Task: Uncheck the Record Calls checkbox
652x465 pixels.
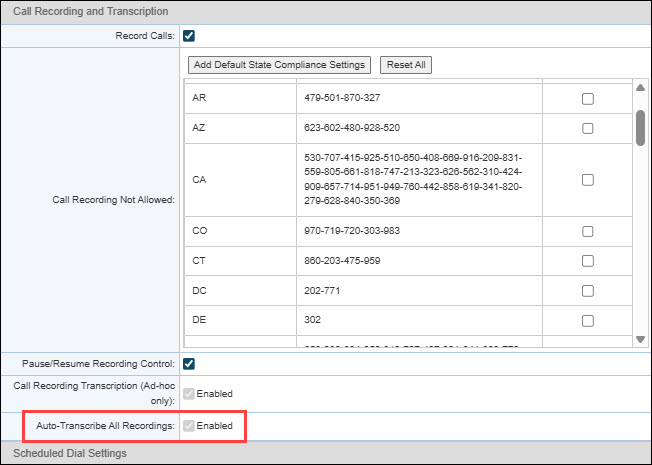Action: click(189, 36)
